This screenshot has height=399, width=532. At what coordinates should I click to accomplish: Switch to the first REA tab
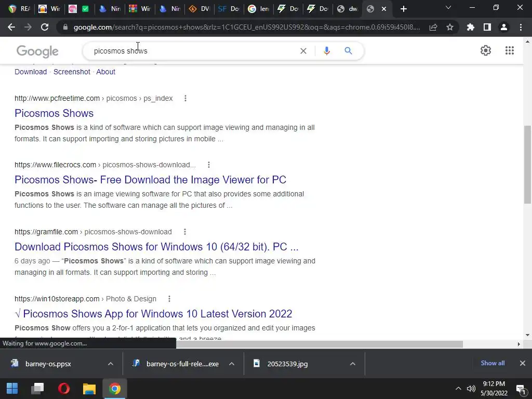19,9
